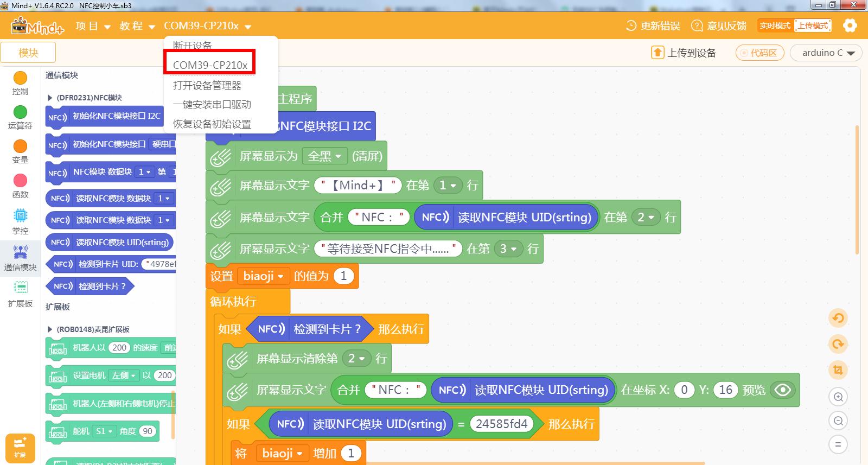Click the Mind+ logo icon
Screen dimensions: 868x465
pyautogui.click(x=37, y=26)
